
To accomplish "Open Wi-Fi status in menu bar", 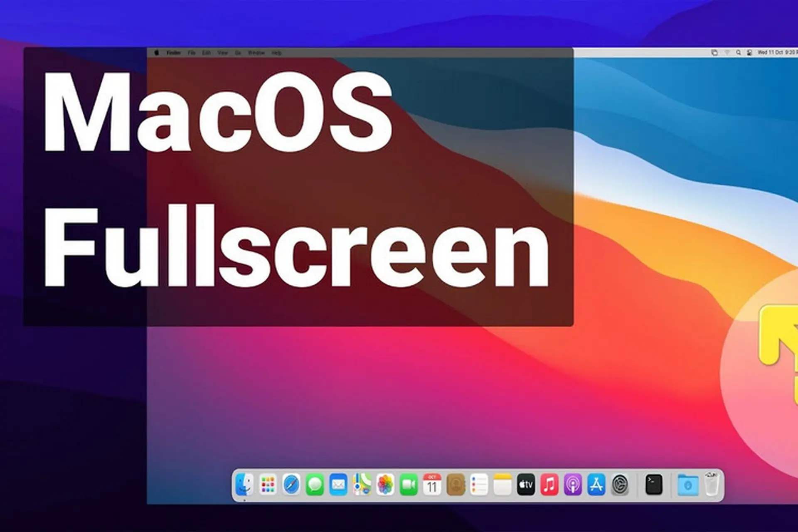I will point(727,53).
